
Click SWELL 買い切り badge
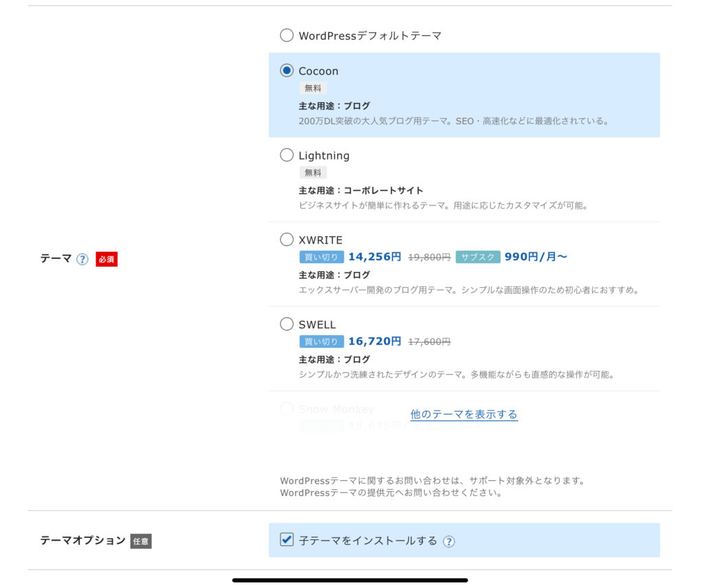(322, 341)
